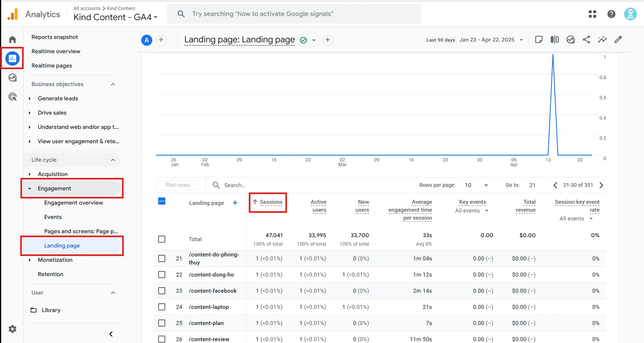
Task: Open the account avatar menu
Action: pyautogui.click(x=630, y=14)
